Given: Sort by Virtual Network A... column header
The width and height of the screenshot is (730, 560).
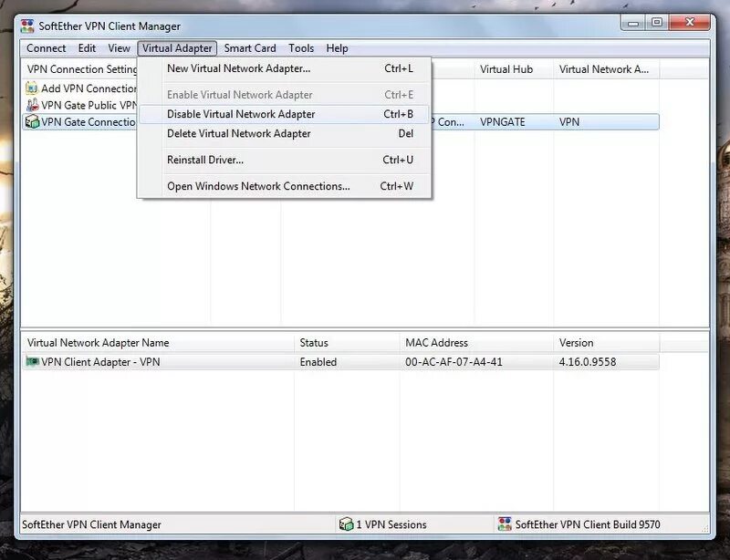Looking at the screenshot, I should (606, 69).
